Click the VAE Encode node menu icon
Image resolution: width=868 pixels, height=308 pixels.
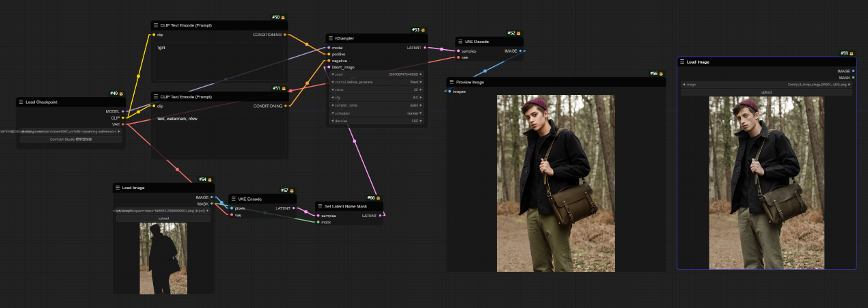point(233,199)
